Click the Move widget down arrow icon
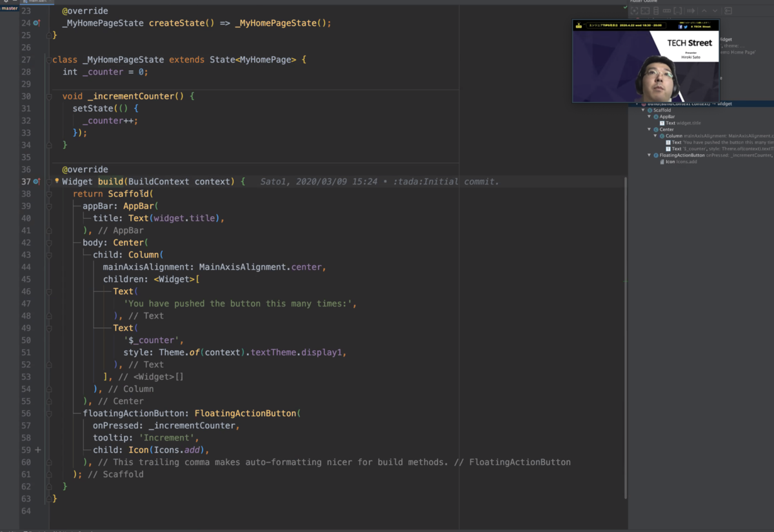This screenshot has width=774, height=532. (715, 10)
